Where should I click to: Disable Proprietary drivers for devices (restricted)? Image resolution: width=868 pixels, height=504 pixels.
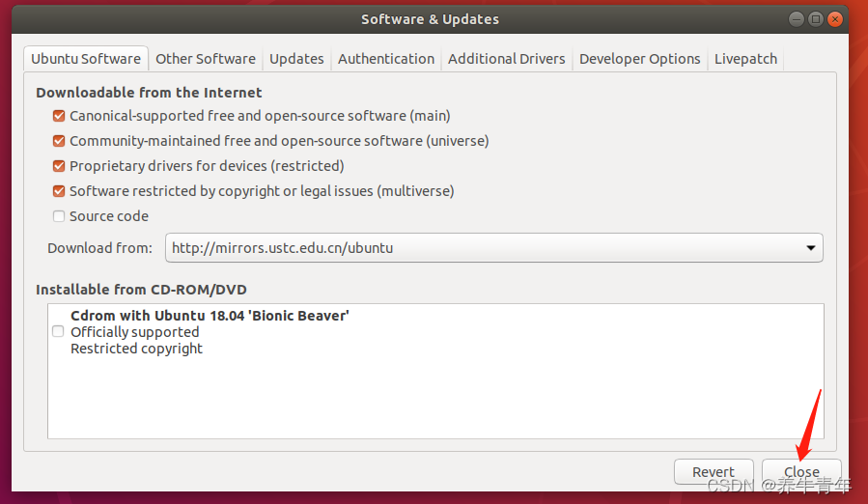coord(59,166)
